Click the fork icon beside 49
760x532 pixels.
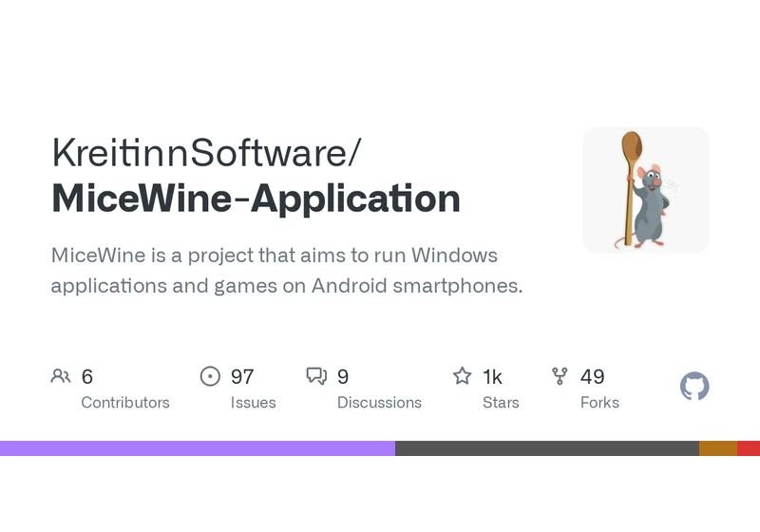[560, 376]
